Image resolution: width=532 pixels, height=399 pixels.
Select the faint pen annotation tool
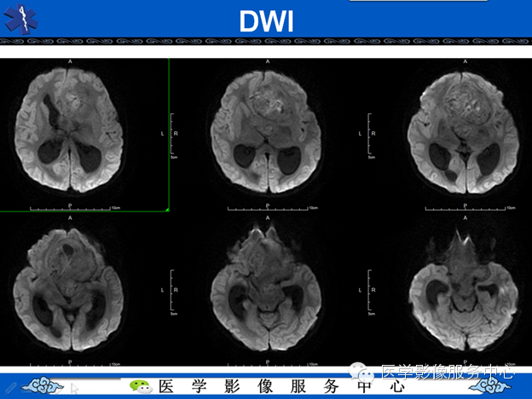[x=11, y=388]
